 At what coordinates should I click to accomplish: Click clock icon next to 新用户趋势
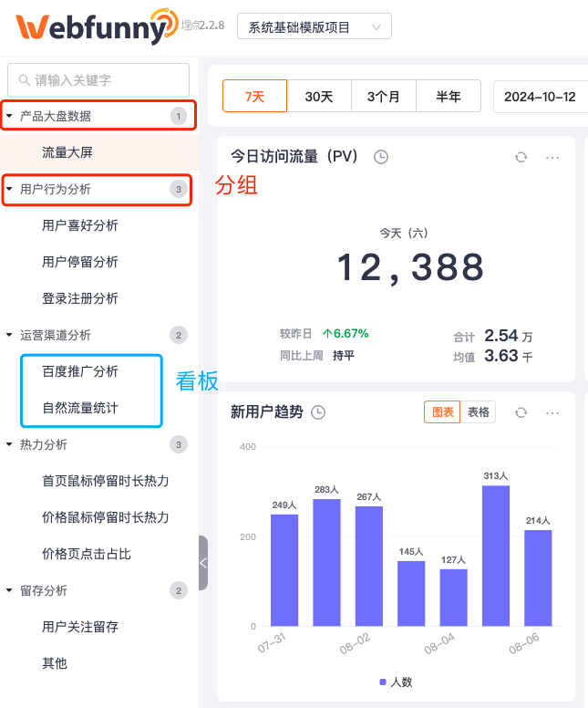318,412
